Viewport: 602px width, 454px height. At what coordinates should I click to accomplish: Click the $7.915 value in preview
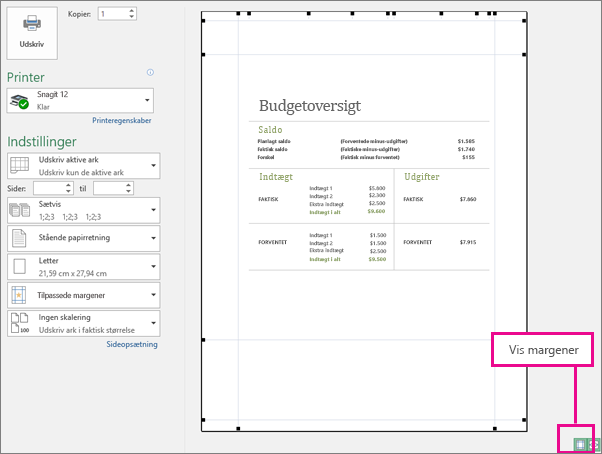click(x=468, y=242)
